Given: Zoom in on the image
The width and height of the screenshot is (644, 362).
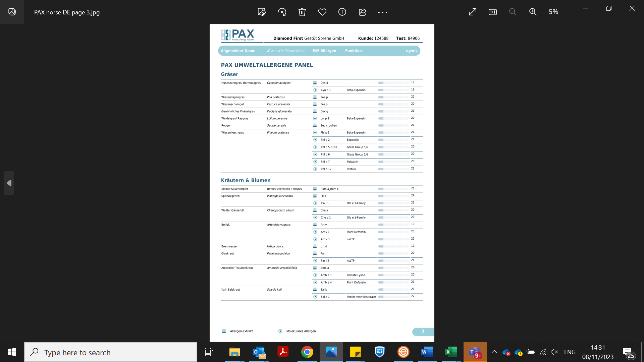Looking at the screenshot, I should [533, 12].
